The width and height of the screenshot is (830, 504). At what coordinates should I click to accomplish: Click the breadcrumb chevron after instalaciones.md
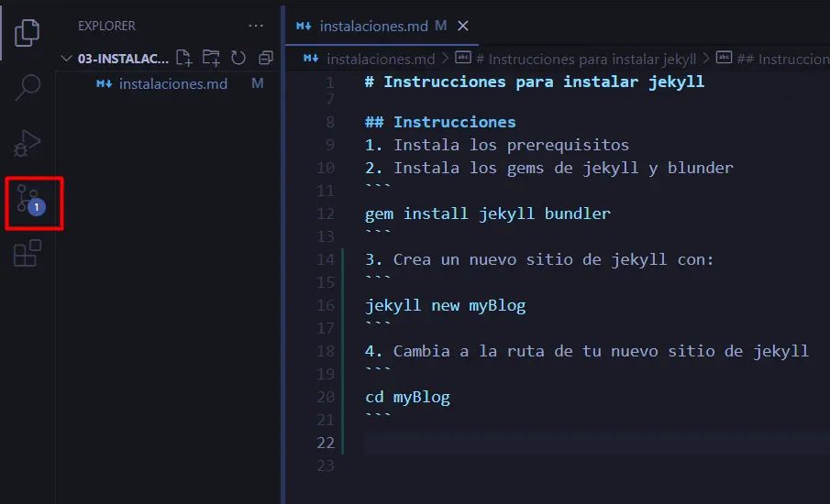(x=445, y=58)
